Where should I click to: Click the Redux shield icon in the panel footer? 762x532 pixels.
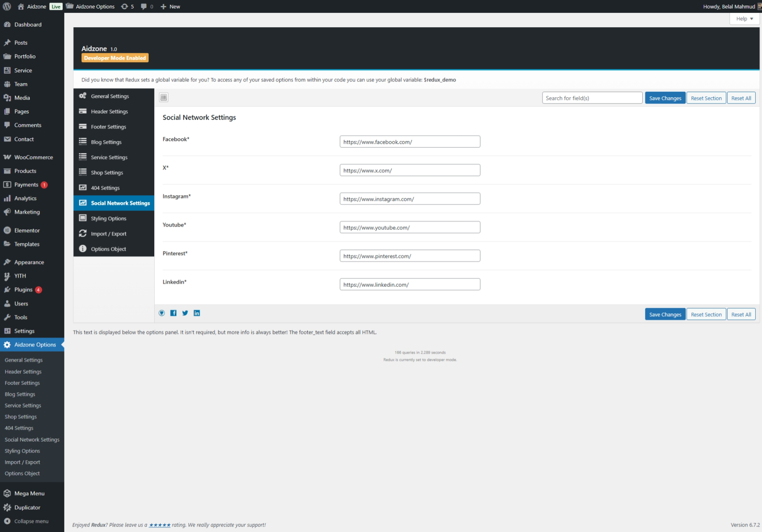click(162, 313)
